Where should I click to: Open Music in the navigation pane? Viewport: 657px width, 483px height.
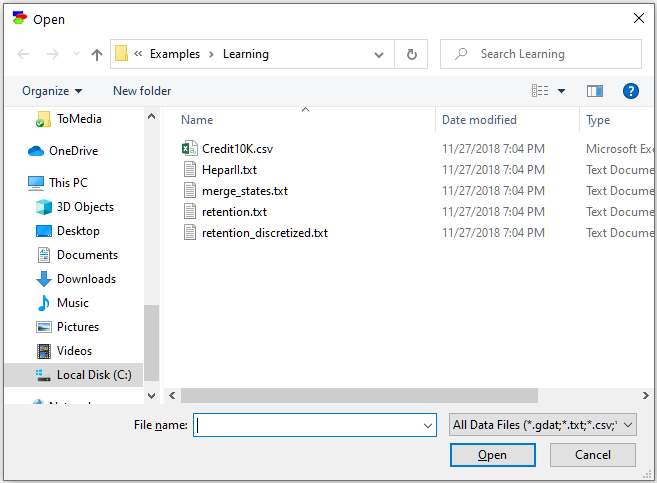coord(72,303)
